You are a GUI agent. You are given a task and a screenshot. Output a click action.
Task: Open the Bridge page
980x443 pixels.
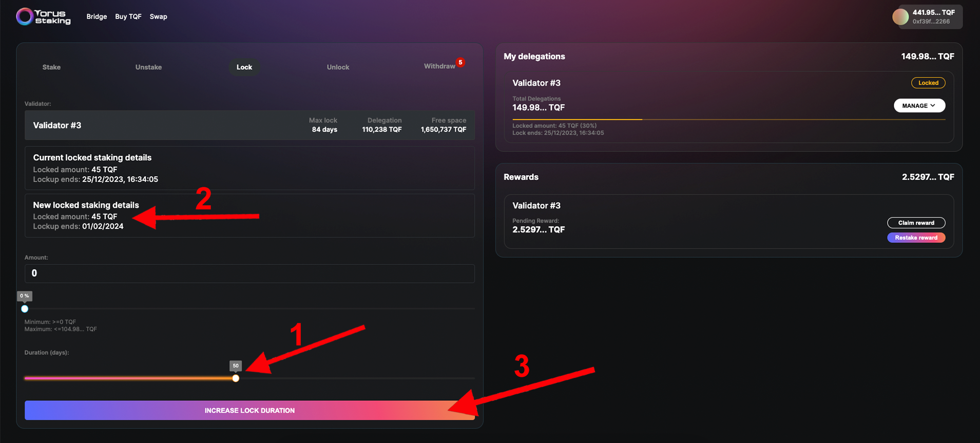click(97, 16)
